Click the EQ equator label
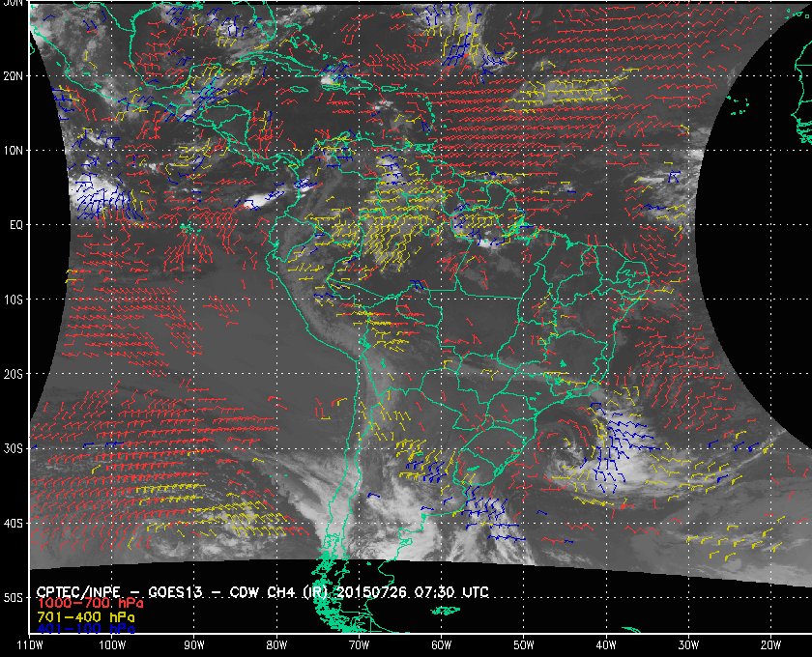Viewport: 812px width, 657px height. coord(16,225)
